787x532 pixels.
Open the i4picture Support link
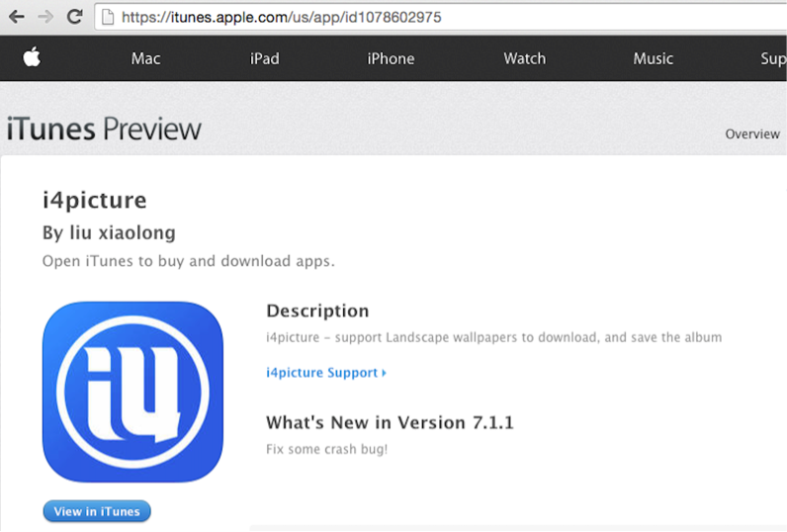click(325, 373)
